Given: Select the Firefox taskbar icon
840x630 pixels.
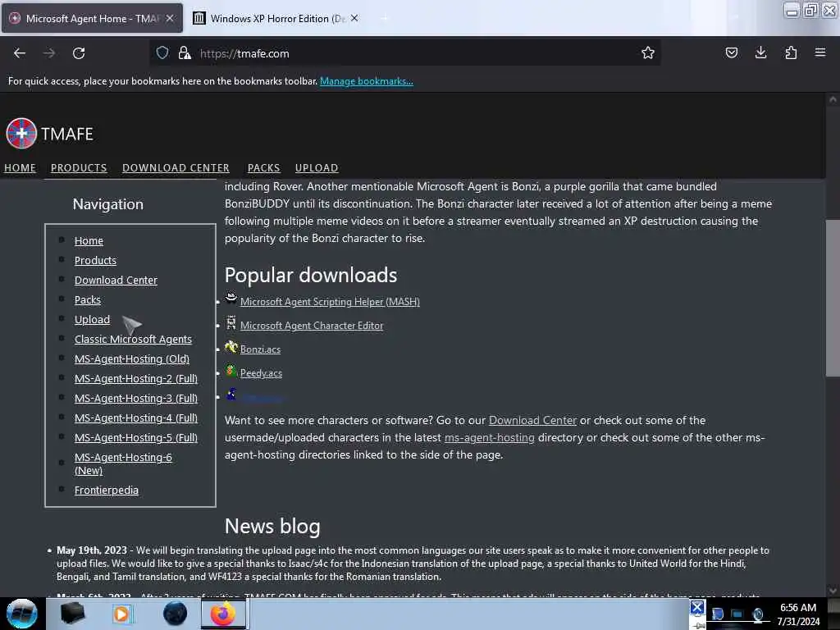Looking at the screenshot, I should (223, 614).
